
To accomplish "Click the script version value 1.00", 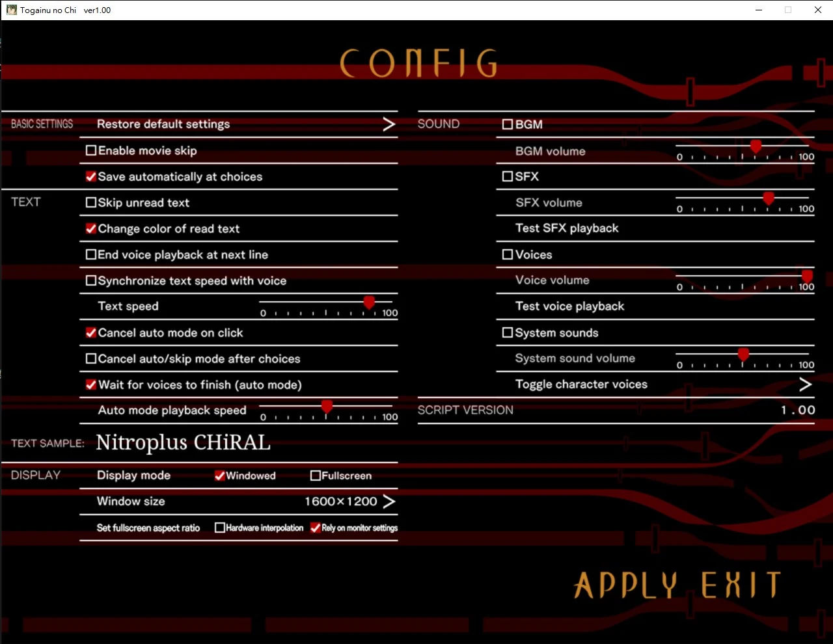I will 798,410.
